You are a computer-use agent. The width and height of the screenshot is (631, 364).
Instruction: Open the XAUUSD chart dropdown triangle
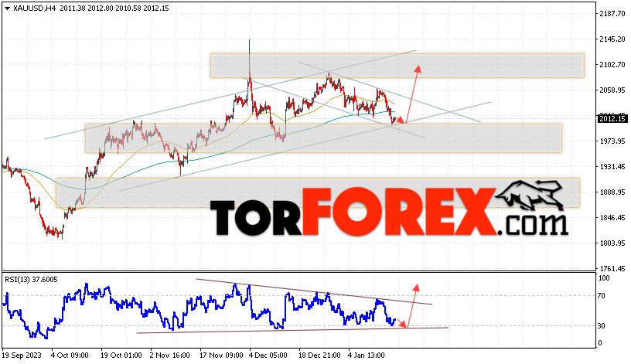7,9
